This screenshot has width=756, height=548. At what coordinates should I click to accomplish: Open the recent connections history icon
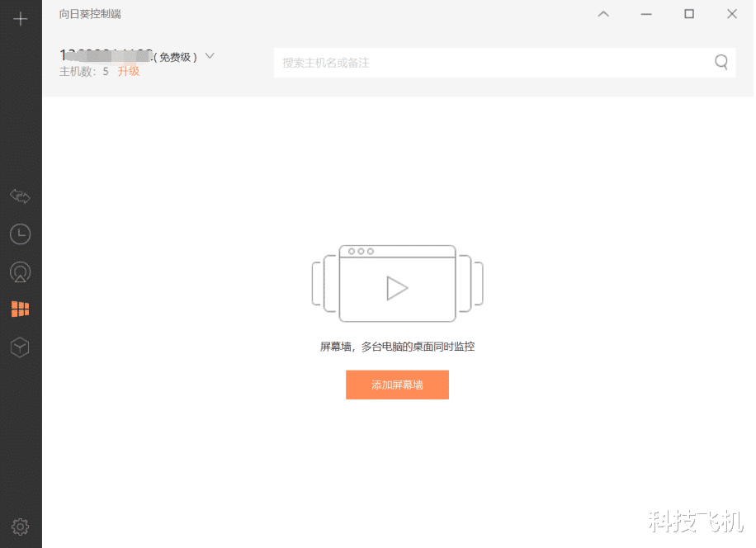pyautogui.click(x=20, y=234)
